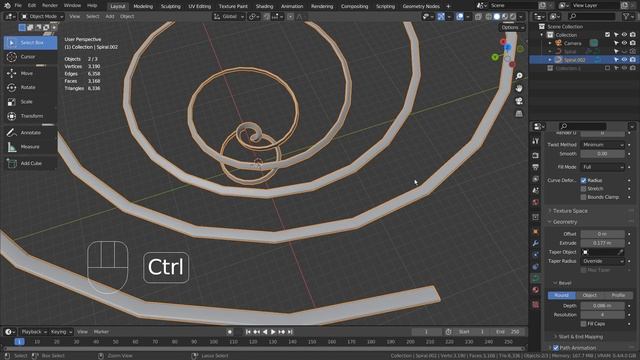
Task: Switch to the Shading workspace tab
Action: coord(264,6)
